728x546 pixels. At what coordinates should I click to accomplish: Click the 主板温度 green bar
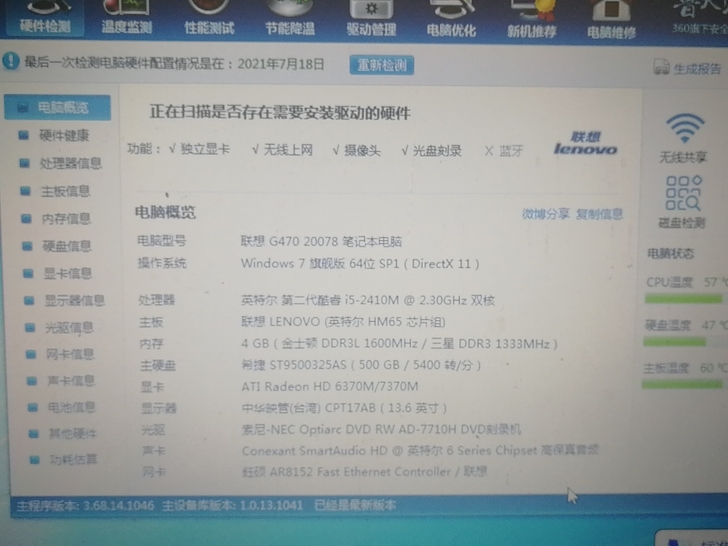coord(682,384)
